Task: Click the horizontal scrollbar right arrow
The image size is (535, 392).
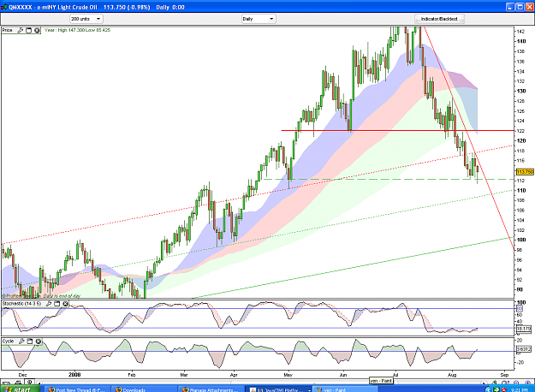Action: [484, 383]
